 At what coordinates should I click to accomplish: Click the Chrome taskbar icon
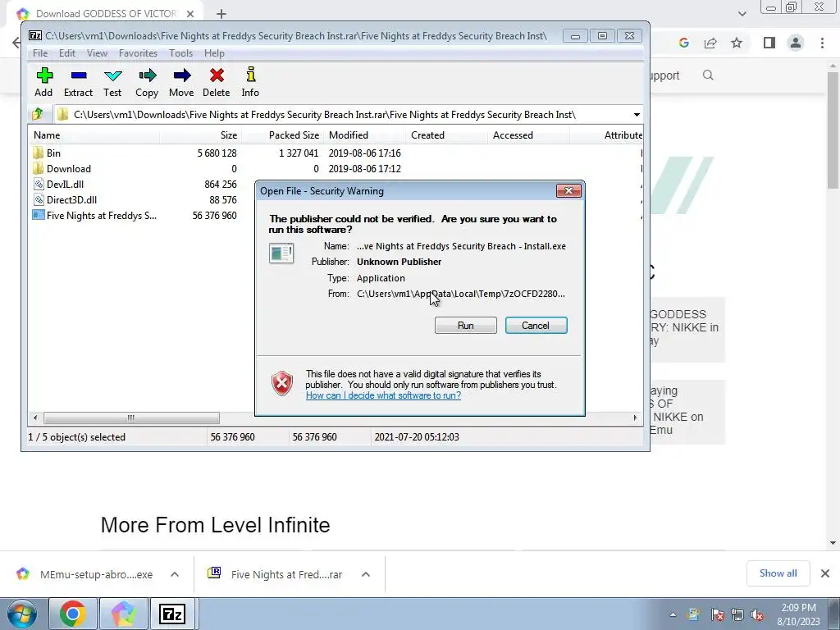point(72,614)
